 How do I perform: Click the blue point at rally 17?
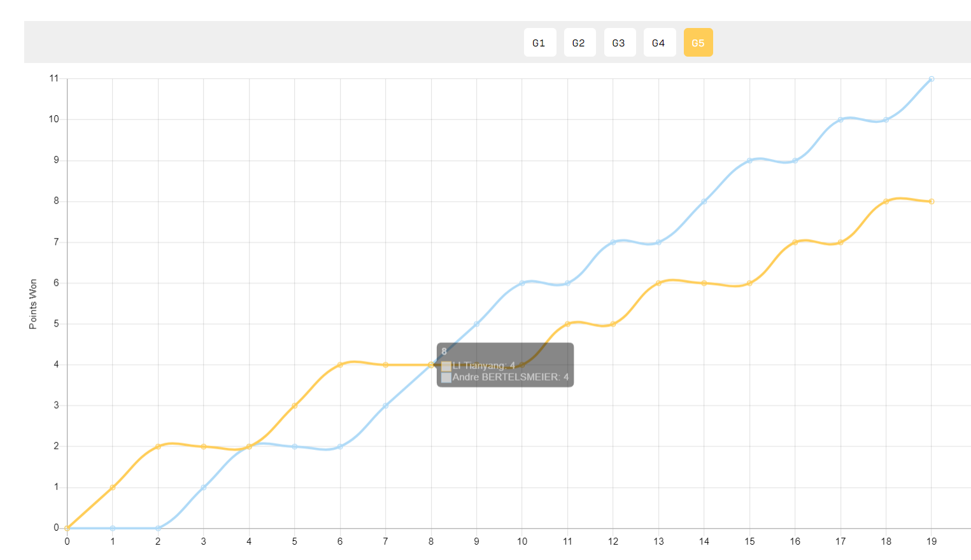840,120
